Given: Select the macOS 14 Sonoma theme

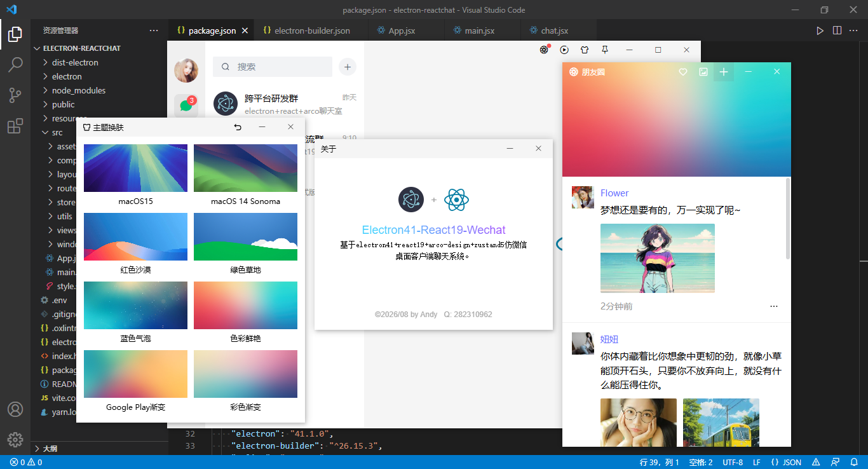Looking at the screenshot, I should coord(245,168).
